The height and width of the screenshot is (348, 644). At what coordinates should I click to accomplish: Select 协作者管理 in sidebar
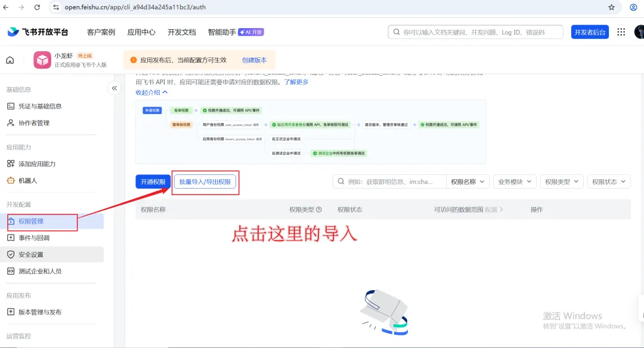[33, 122]
